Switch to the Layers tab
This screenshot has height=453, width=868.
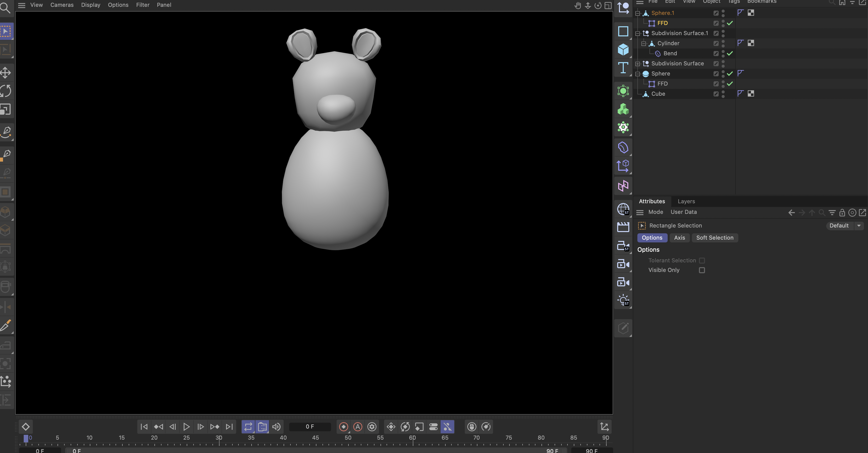pos(686,201)
